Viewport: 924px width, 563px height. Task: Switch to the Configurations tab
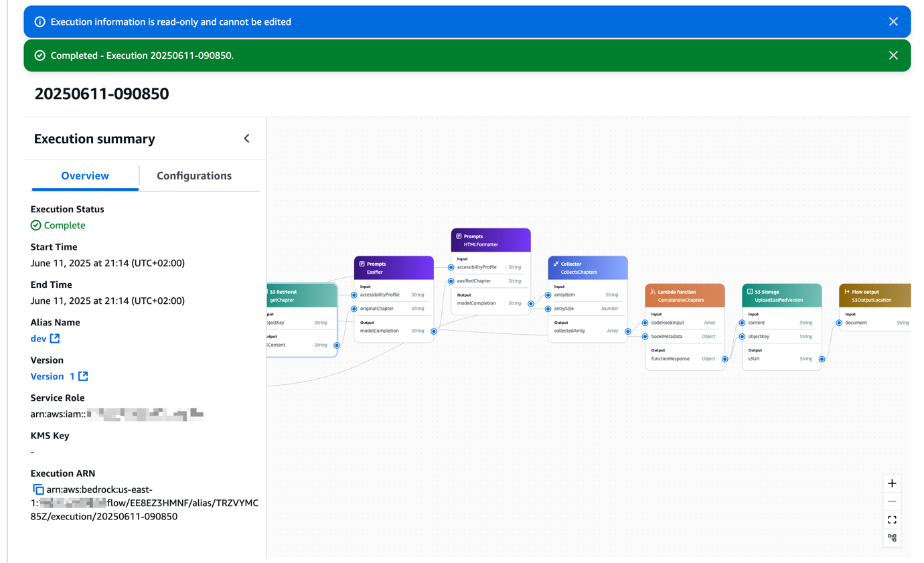[x=194, y=175]
